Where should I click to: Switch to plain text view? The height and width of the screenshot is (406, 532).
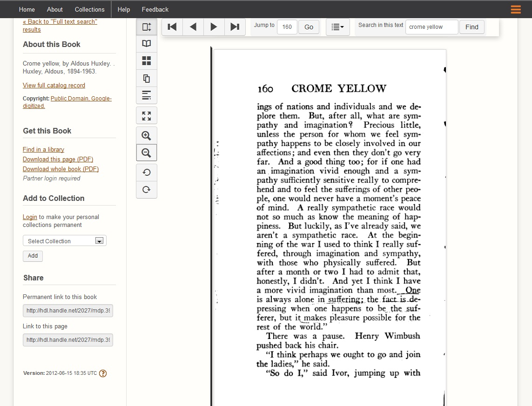click(147, 95)
